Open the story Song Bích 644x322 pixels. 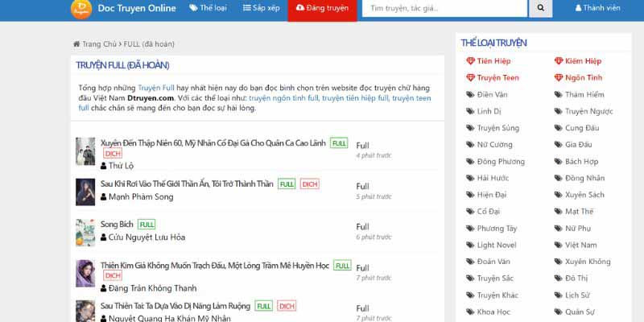click(117, 225)
